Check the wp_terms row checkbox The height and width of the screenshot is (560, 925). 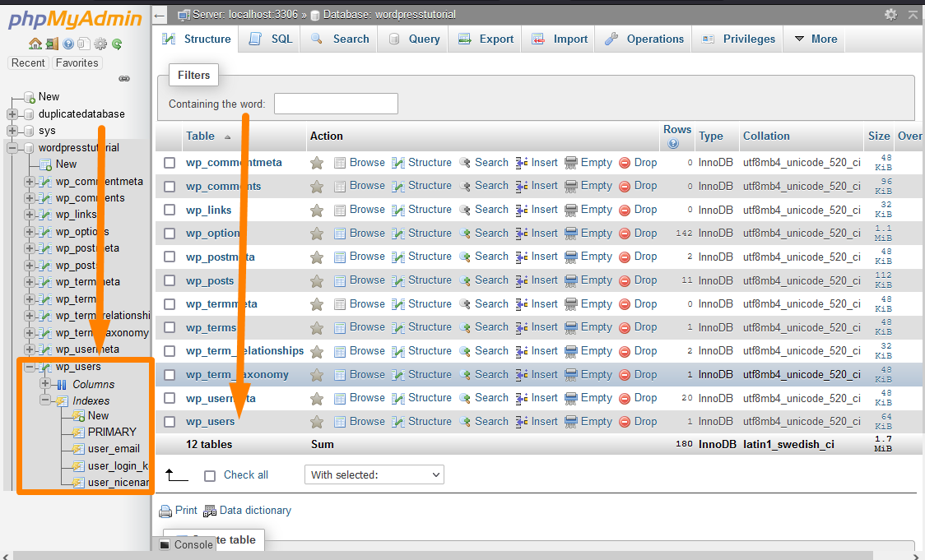point(170,328)
